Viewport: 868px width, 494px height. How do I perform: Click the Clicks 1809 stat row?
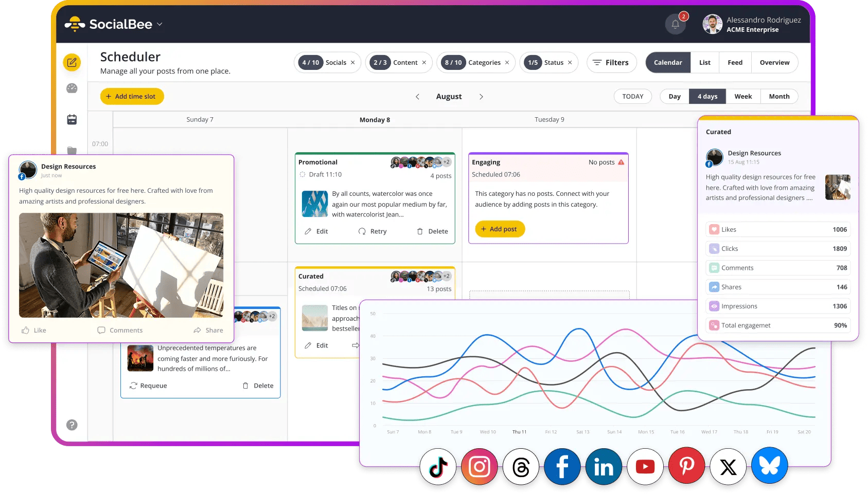coord(778,249)
